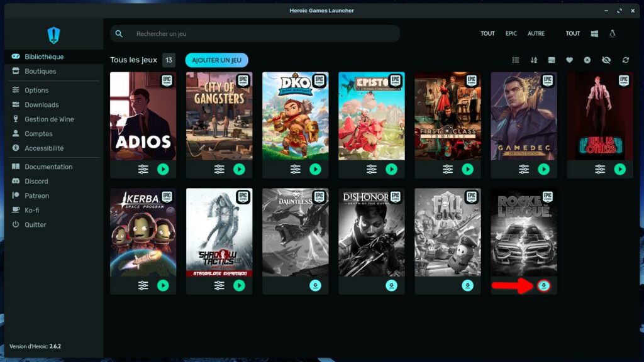Select the AUTRE store filter
This screenshot has height=362, width=644.
click(536, 33)
